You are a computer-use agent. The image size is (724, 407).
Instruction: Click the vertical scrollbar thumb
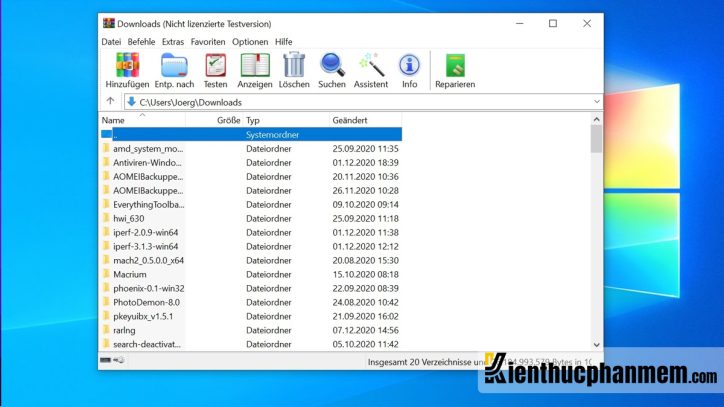coord(596,139)
